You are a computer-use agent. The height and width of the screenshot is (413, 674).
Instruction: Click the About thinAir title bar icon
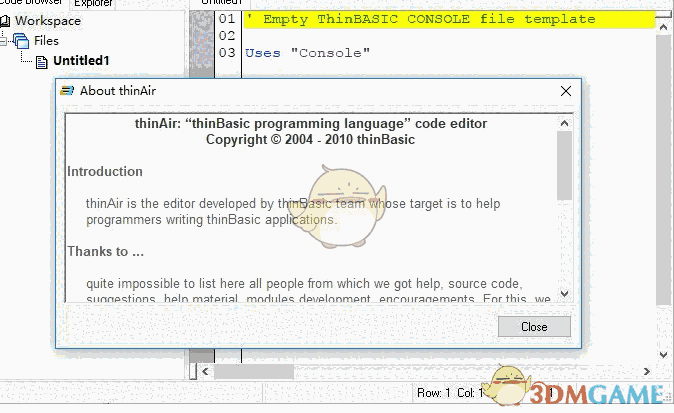[67, 91]
